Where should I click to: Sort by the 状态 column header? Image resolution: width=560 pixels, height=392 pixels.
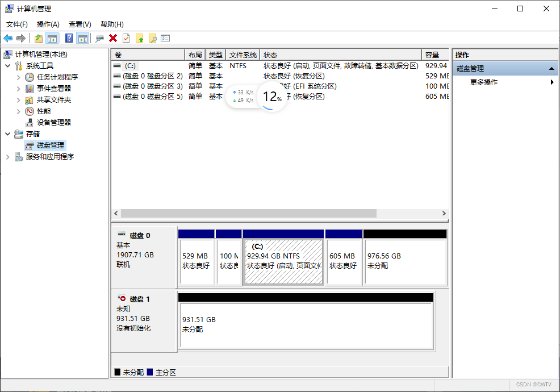[x=341, y=55]
